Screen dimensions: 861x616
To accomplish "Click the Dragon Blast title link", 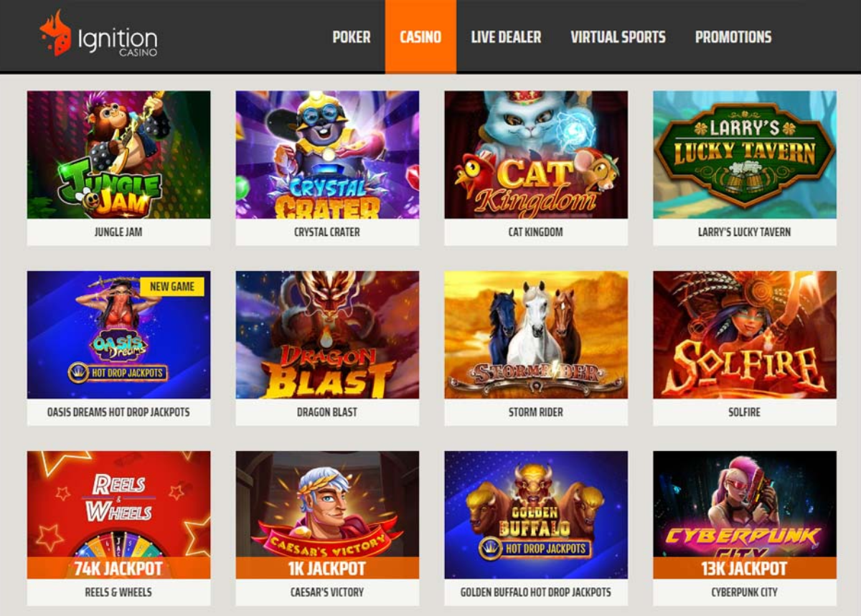I will click(327, 412).
